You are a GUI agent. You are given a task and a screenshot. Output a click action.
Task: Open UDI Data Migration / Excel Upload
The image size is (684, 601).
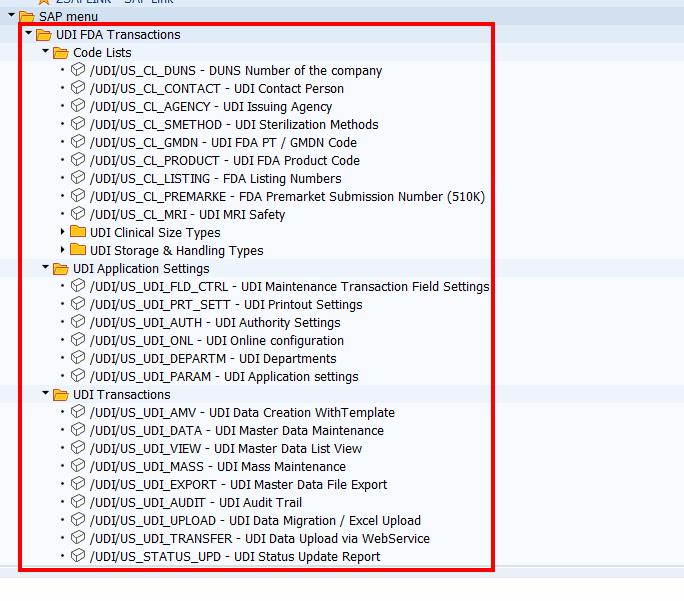tap(256, 521)
